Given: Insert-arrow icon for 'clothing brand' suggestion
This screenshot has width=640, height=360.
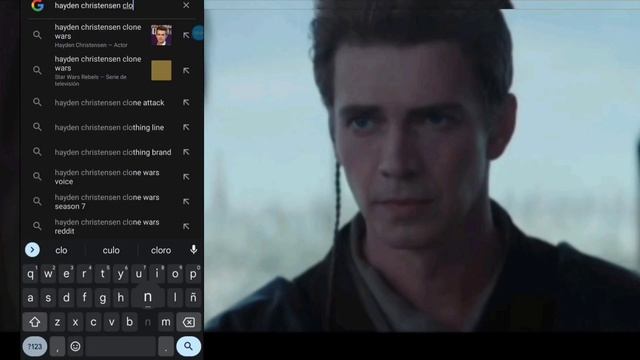Looking at the screenshot, I should [x=186, y=152].
